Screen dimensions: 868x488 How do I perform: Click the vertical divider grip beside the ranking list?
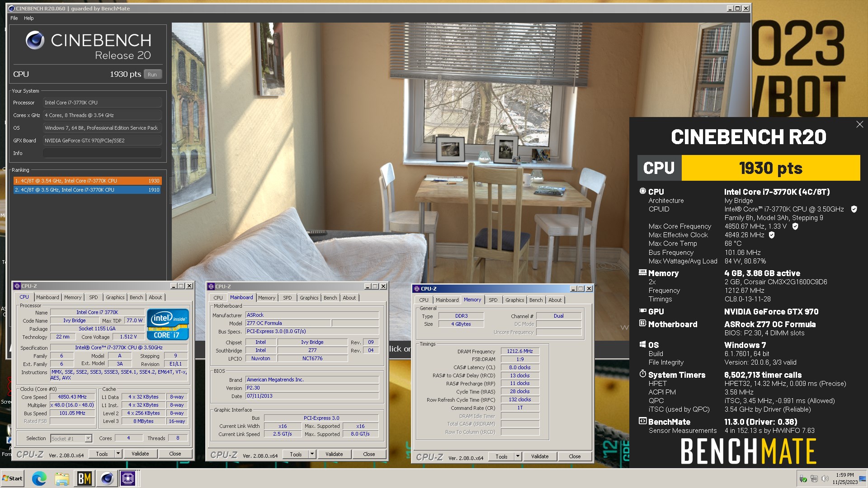[170, 192]
